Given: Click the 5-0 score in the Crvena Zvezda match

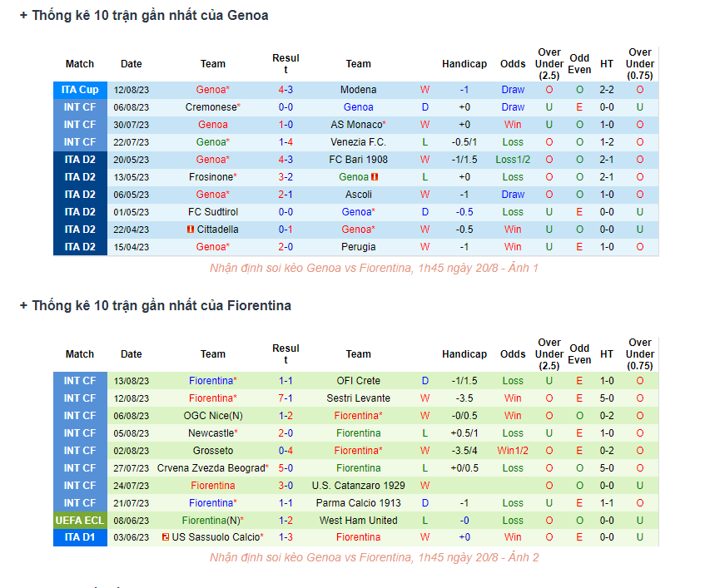Looking at the screenshot, I should (x=285, y=468).
